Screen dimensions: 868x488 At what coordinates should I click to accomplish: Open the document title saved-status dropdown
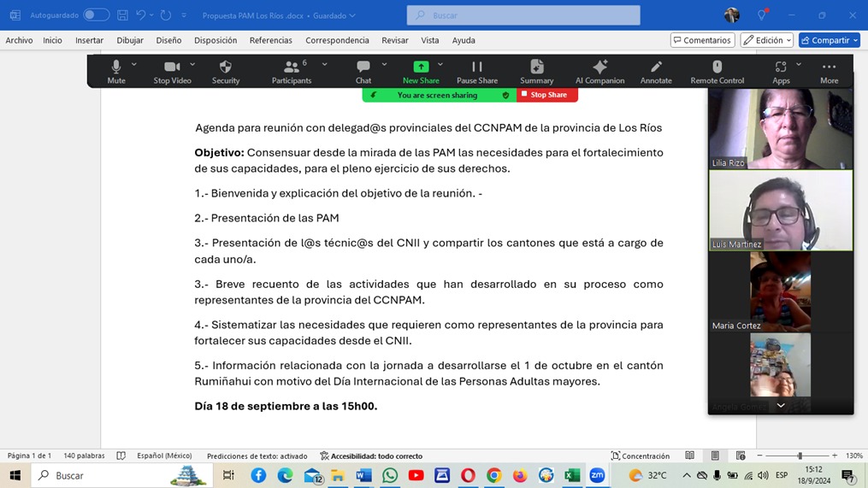[352, 15]
